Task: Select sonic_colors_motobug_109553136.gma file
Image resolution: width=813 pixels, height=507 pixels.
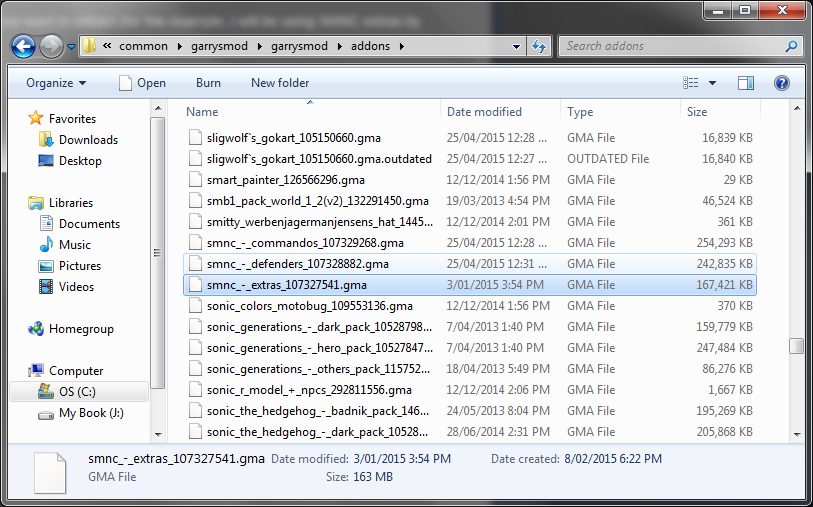Action: pyautogui.click(x=470, y=306)
